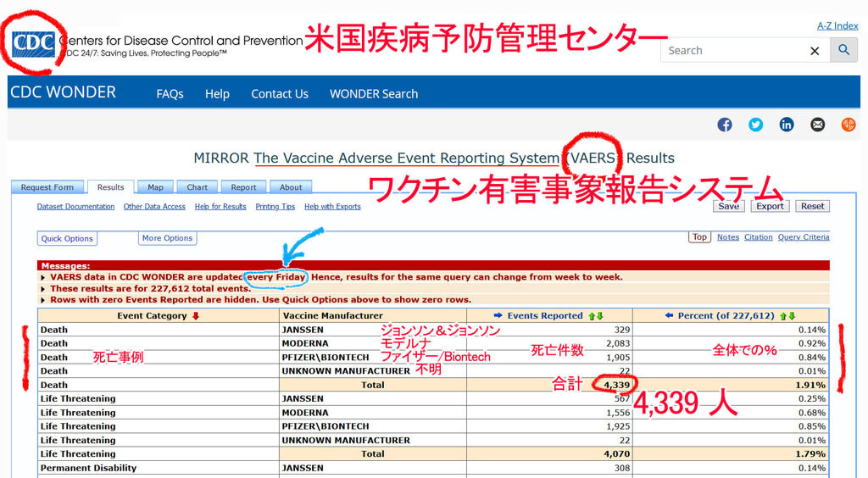This screenshot has height=478, width=868.
Task: Open Other Data Access link
Action: coord(154,206)
